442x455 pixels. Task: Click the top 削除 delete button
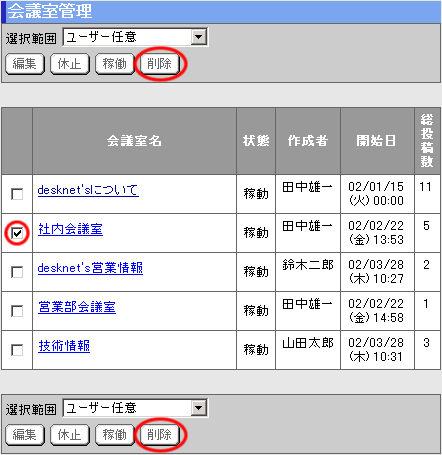(159, 64)
